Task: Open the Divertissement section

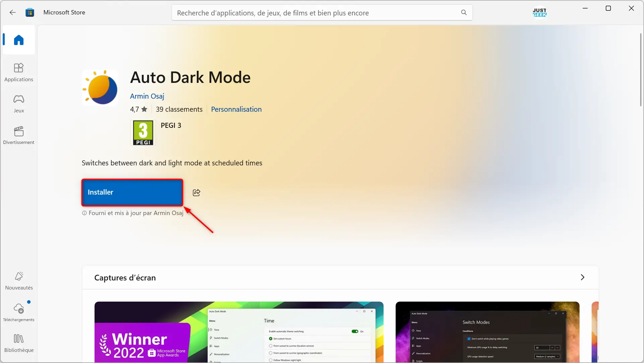Action: (19, 135)
